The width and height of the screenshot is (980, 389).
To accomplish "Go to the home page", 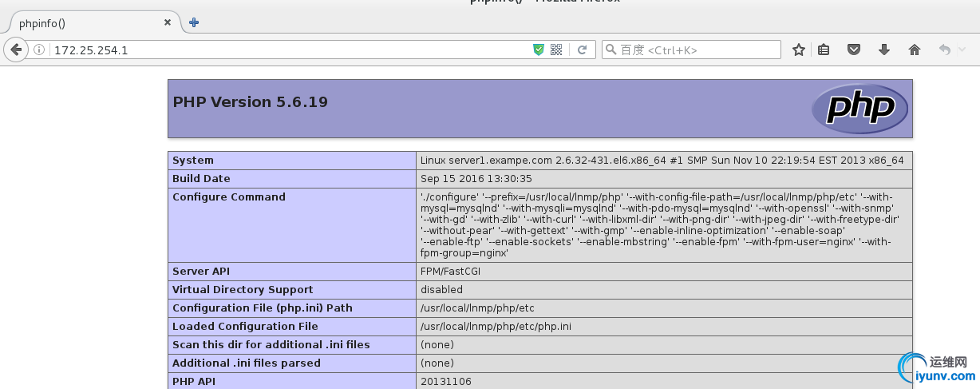I will (x=915, y=50).
